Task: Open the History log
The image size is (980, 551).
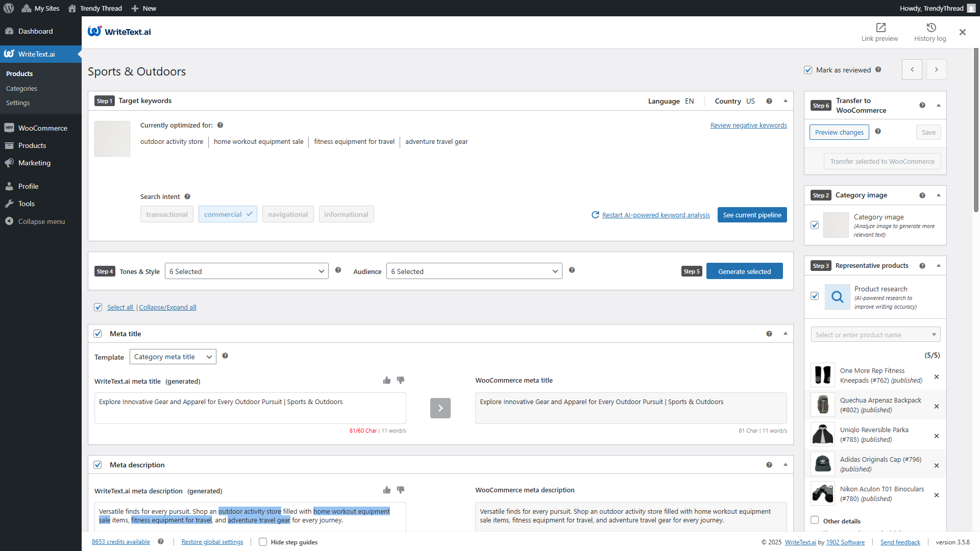Action: [x=929, y=32]
